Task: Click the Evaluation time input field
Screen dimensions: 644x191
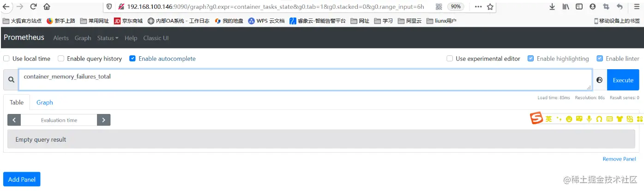Action: (59, 120)
